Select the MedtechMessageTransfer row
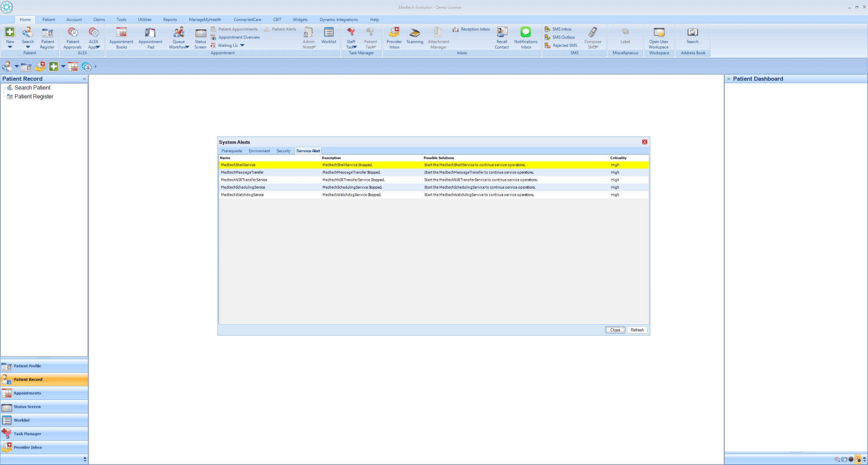 (x=434, y=172)
